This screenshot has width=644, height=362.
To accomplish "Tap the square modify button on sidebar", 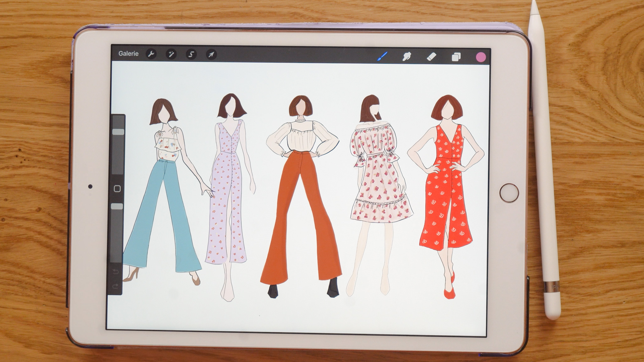I will 117,189.
